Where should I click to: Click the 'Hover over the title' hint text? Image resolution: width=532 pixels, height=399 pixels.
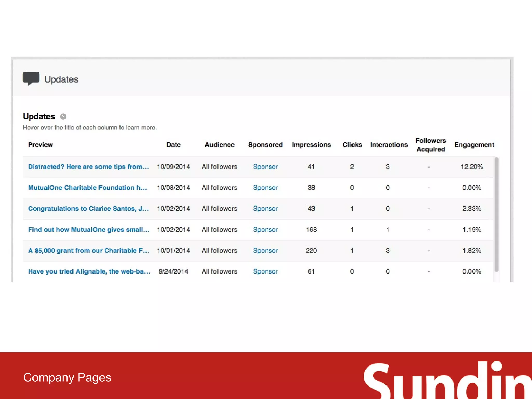90,128
